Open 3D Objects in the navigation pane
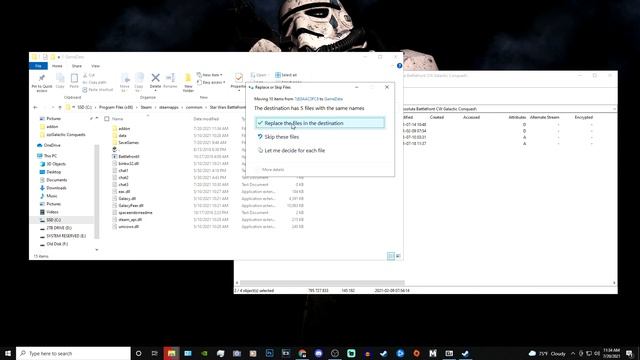 (x=56, y=164)
